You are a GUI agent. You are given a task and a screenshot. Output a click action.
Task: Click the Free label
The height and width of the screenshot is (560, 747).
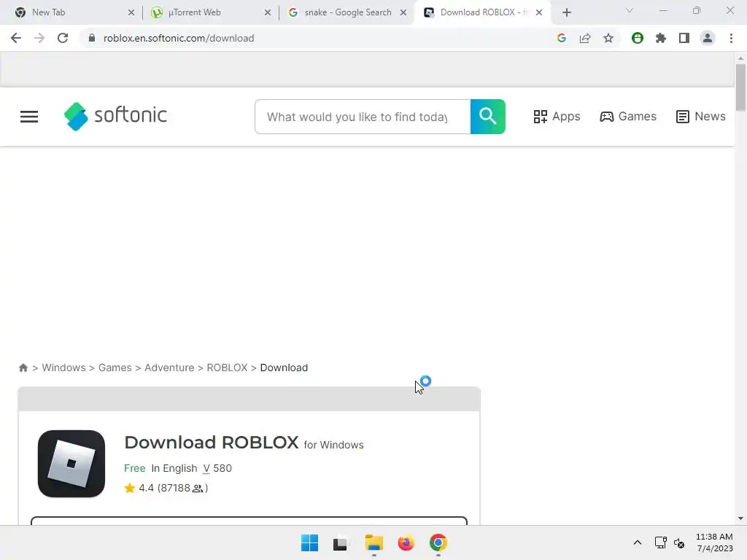[x=134, y=468]
